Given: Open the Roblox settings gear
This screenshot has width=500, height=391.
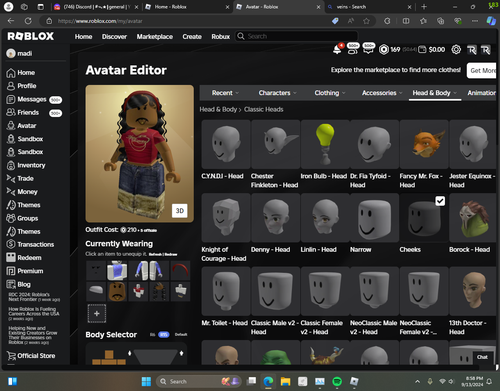Looking at the screenshot, I should (x=456, y=50).
